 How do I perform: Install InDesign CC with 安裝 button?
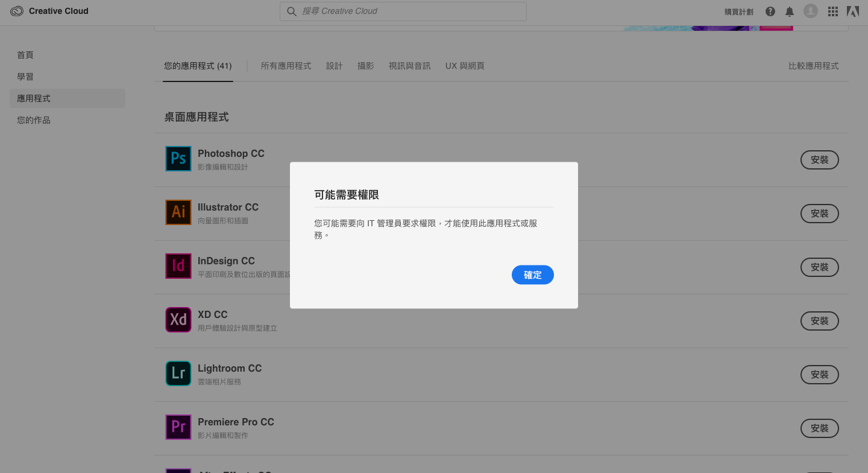point(820,267)
